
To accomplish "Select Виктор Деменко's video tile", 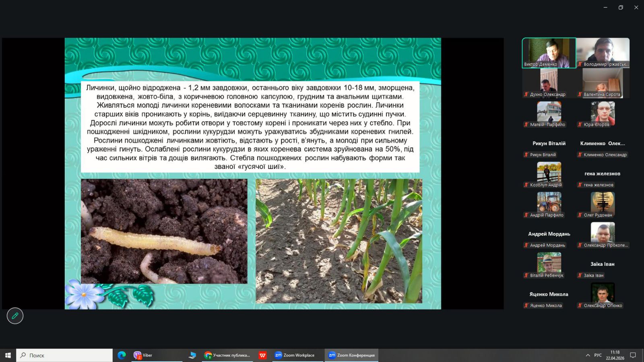I will tap(549, 53).
